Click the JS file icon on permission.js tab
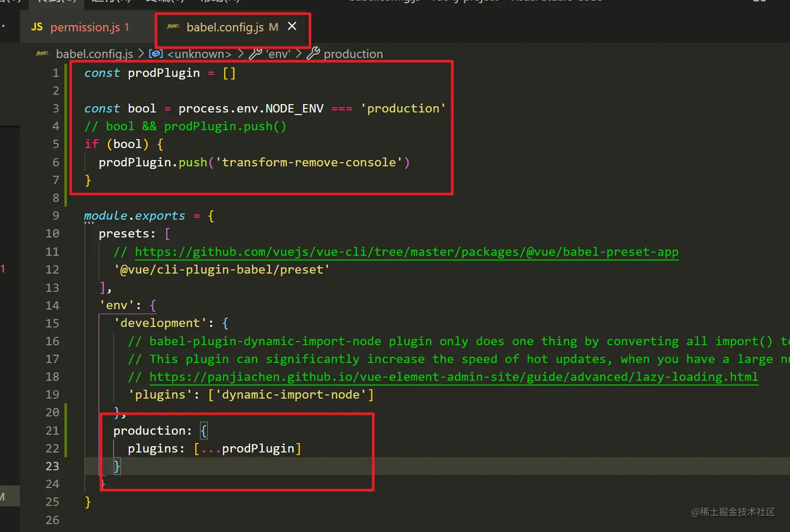This screenshot has height=532, width=790. coord(37,27)
